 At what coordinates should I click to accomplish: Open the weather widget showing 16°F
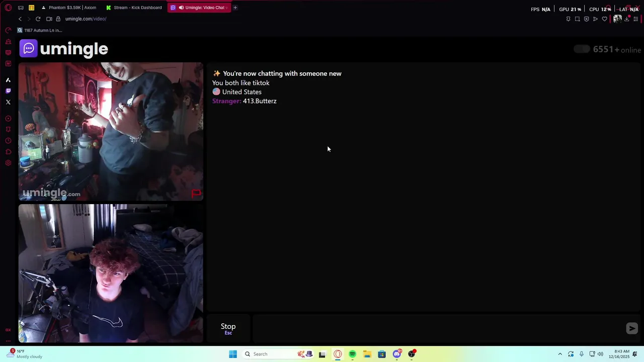click(x=25, y=354)
